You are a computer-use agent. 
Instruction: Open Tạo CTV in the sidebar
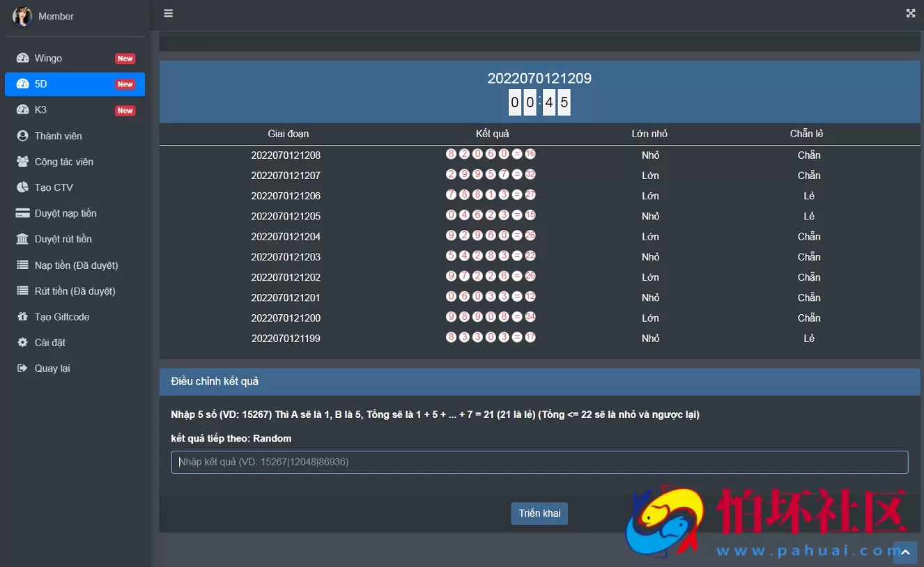(x=54, y=187)
